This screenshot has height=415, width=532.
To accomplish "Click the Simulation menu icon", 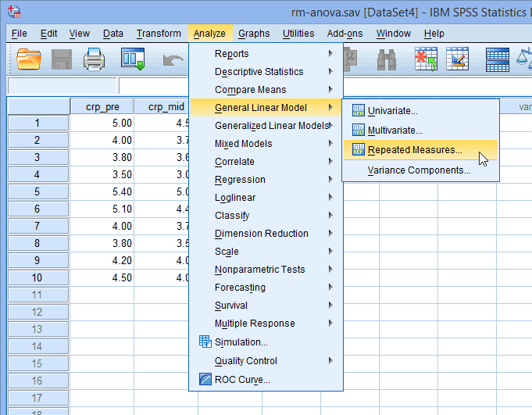I will (x=205, y=342).
